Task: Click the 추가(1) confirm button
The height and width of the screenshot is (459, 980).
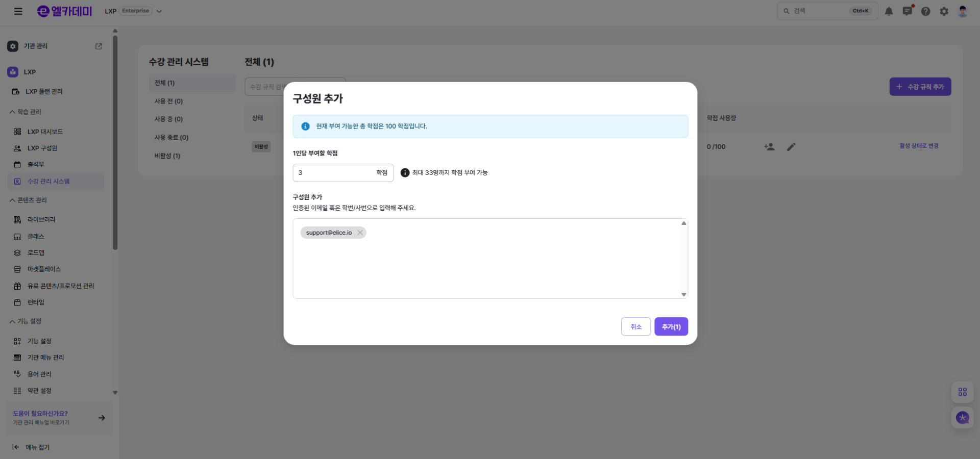Action: (671, 326)
